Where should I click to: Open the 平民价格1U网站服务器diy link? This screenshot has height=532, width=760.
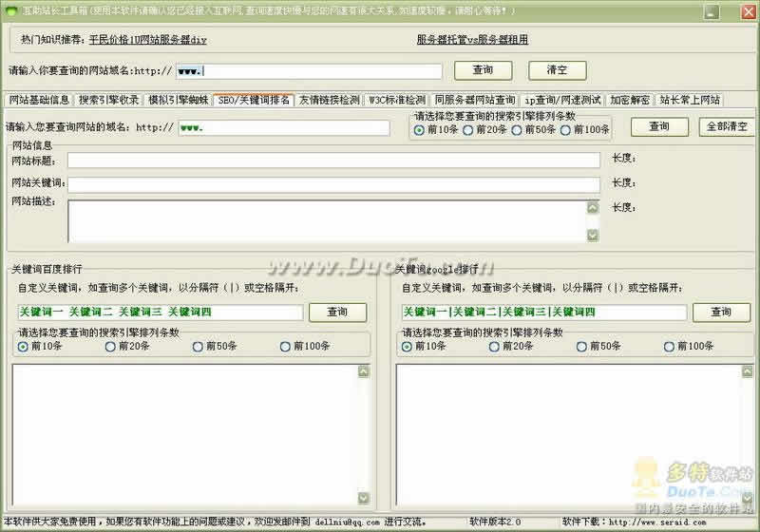(148, 40)
